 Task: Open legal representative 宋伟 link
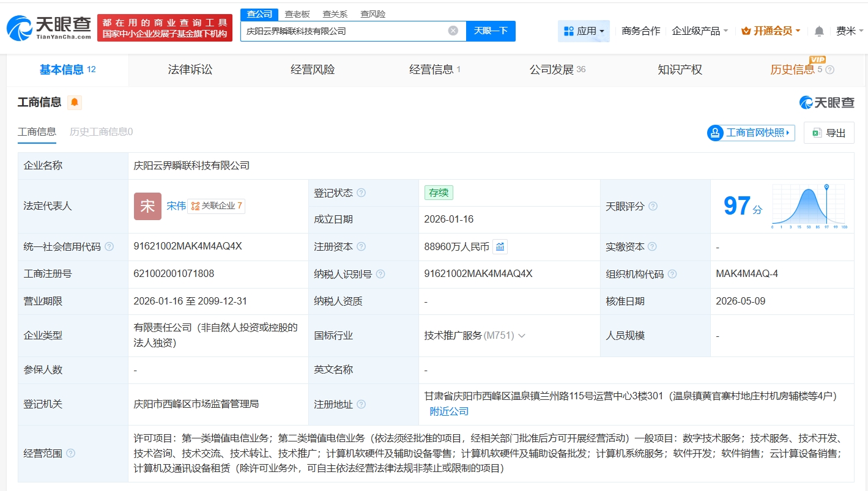[x=176, y=206]
